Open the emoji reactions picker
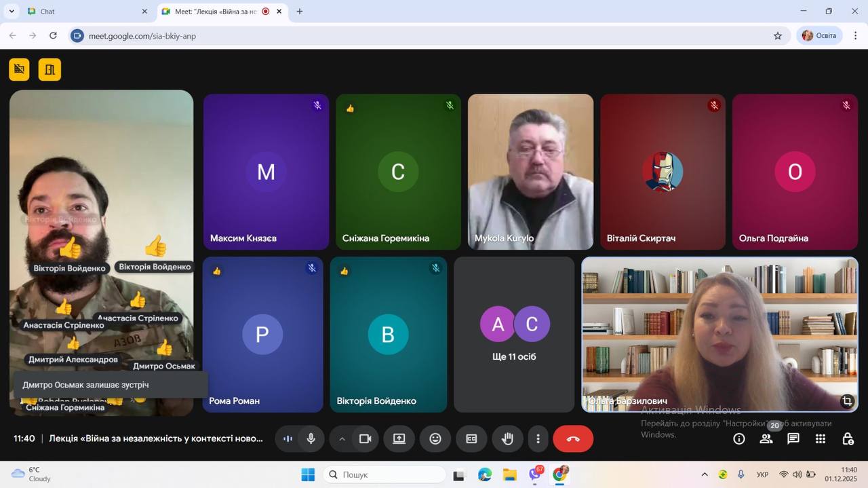The width and height of the screenshot is (868, 488). pos(435,439)
